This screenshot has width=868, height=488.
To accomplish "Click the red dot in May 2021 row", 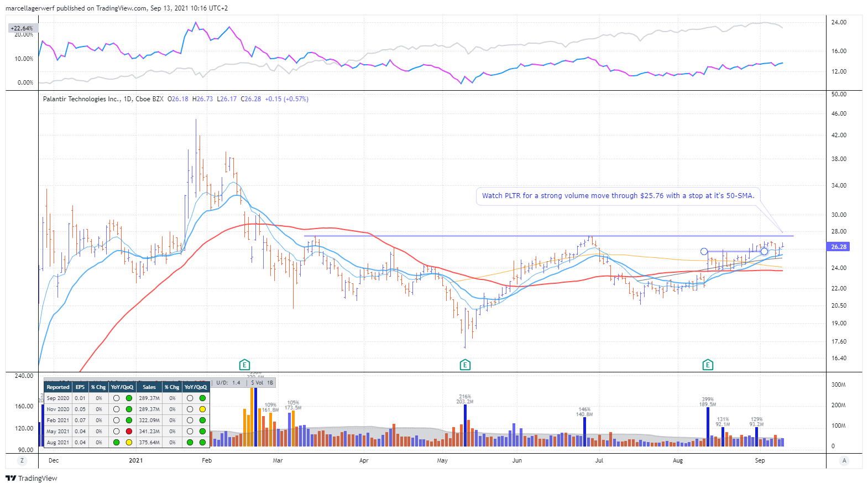I will [x=129, y=432].
